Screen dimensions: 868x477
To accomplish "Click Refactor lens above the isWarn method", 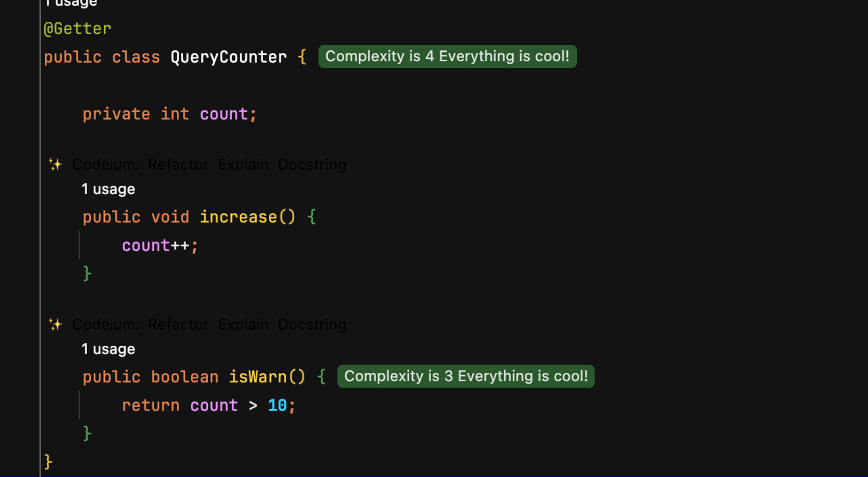I will [x=178, y=325].
